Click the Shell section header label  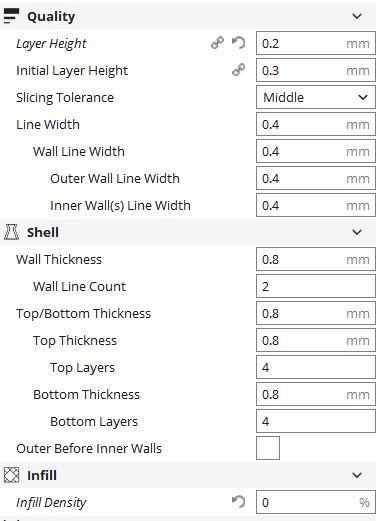pyautogui.click(x=43, y=232)
